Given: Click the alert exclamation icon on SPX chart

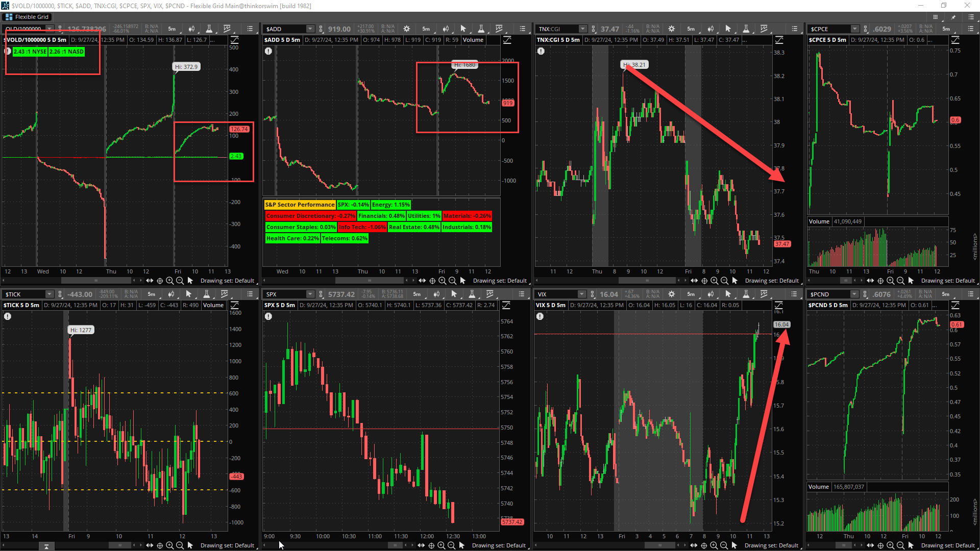Looking at the screenshot, I should [x=268, y=316].
